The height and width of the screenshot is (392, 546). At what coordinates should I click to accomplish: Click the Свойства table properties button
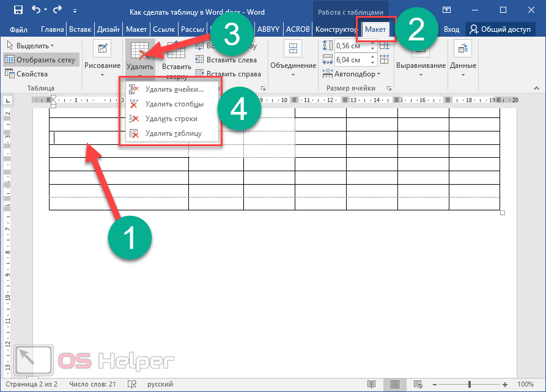[26, 74]
